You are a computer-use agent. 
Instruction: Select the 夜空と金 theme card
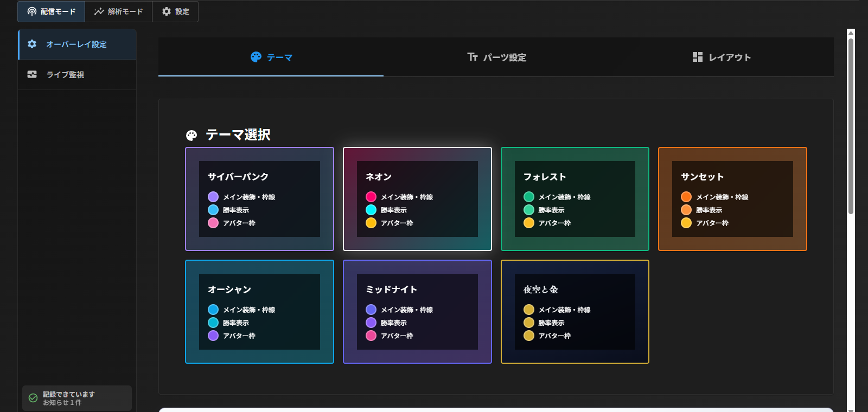[x=575, y=312]
